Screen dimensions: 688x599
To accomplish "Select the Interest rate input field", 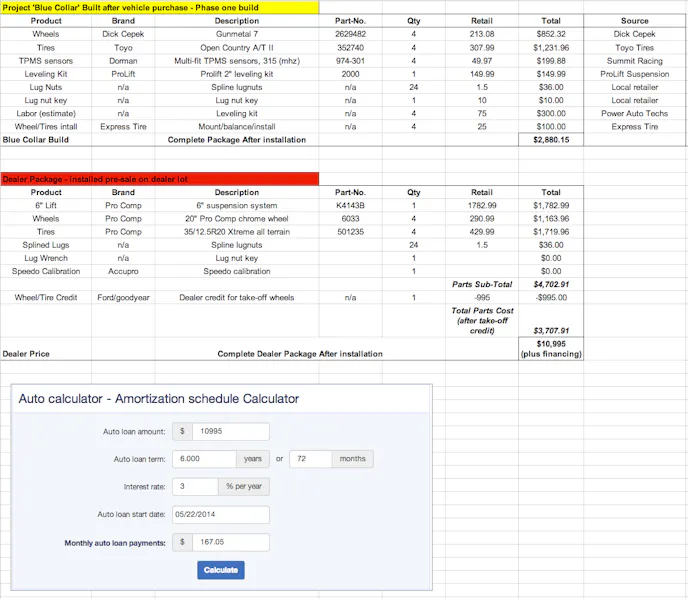I will coord(194,487).
